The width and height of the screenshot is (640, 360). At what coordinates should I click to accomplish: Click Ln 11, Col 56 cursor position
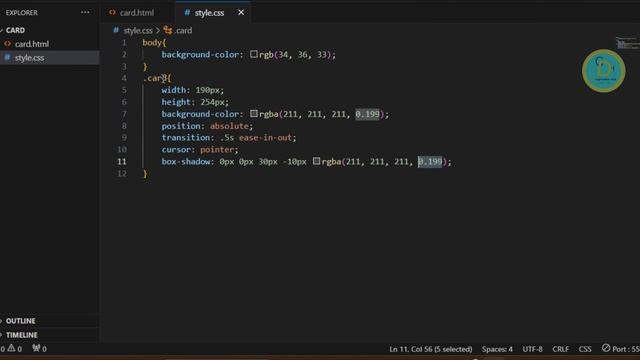point(431,349)
